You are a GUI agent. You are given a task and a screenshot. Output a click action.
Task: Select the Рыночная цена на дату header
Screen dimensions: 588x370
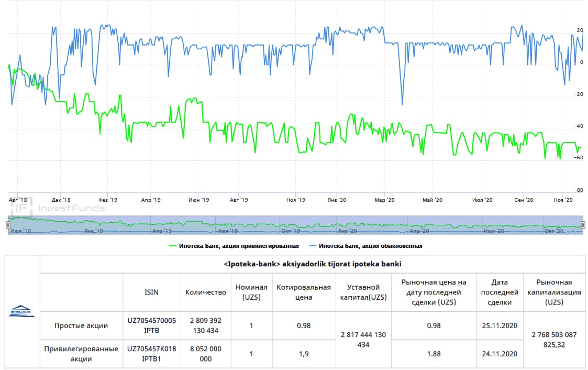click(434, 292)
